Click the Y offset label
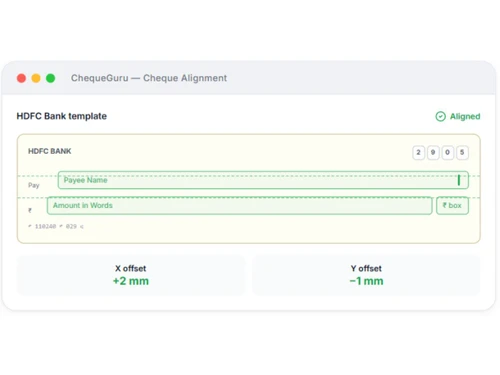 (366, 268)
